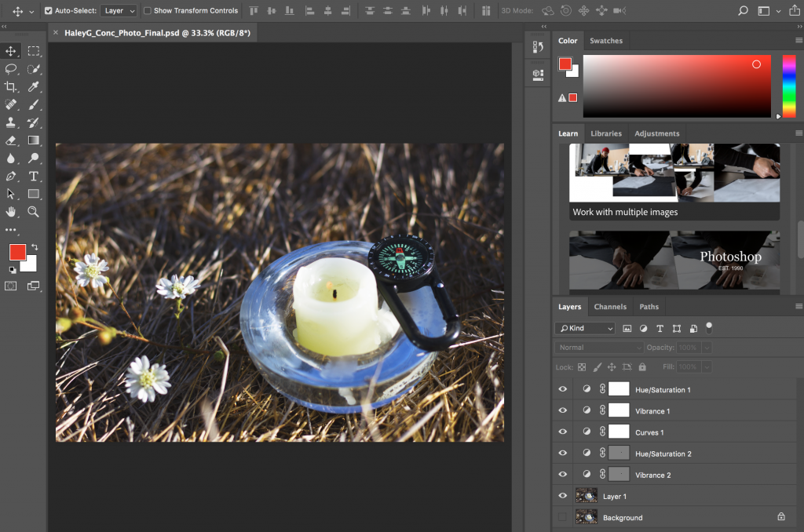Screen dimensions: 804x532
Task: Open the Adjustments panel
Action: 657,133
